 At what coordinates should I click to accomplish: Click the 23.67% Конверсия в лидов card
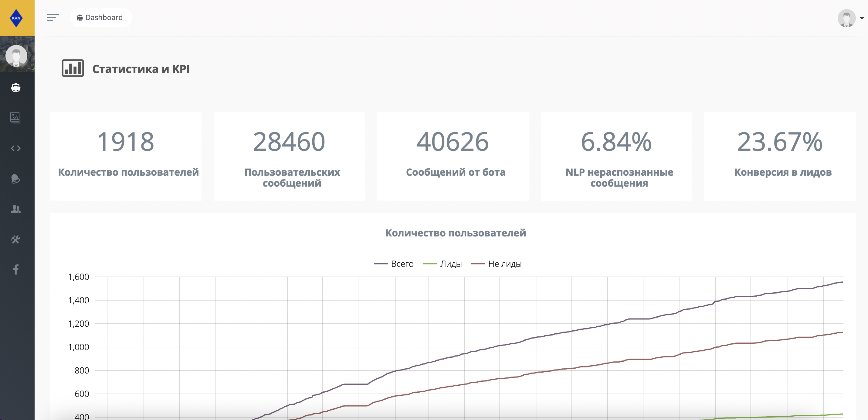tap(780, 156)
